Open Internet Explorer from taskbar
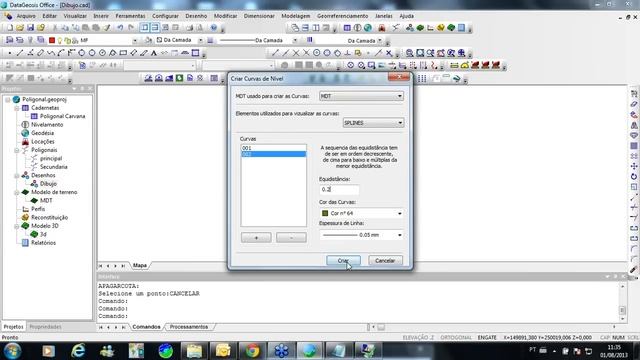Viewport: 640px width, 360px height. [78, 351]
